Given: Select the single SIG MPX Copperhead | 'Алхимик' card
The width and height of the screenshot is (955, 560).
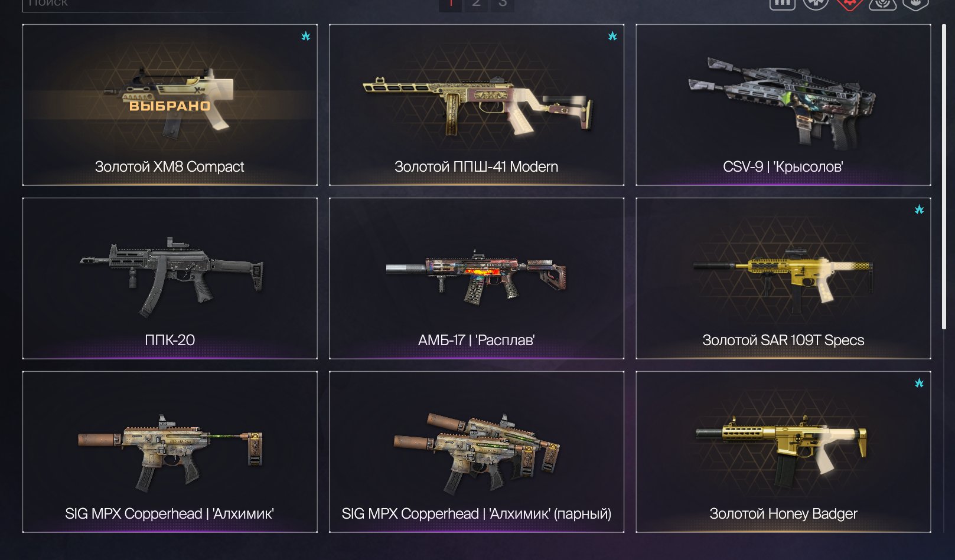Looking at the screenshot, I should tap(170, 452).
